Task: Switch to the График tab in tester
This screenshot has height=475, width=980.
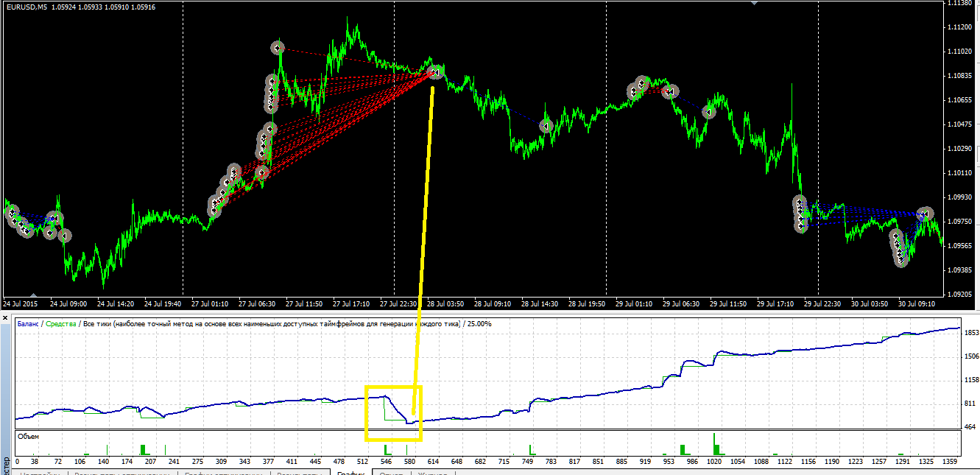Action: coord(350,473)
